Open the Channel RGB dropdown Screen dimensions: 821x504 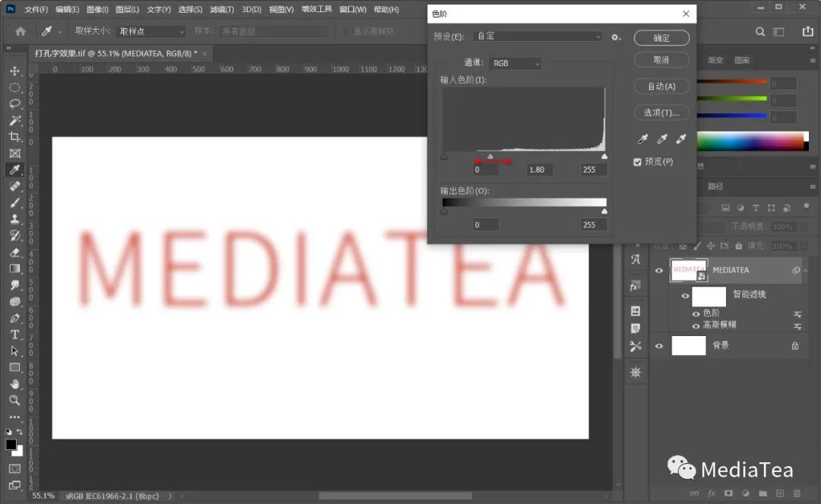click(515, 63)
